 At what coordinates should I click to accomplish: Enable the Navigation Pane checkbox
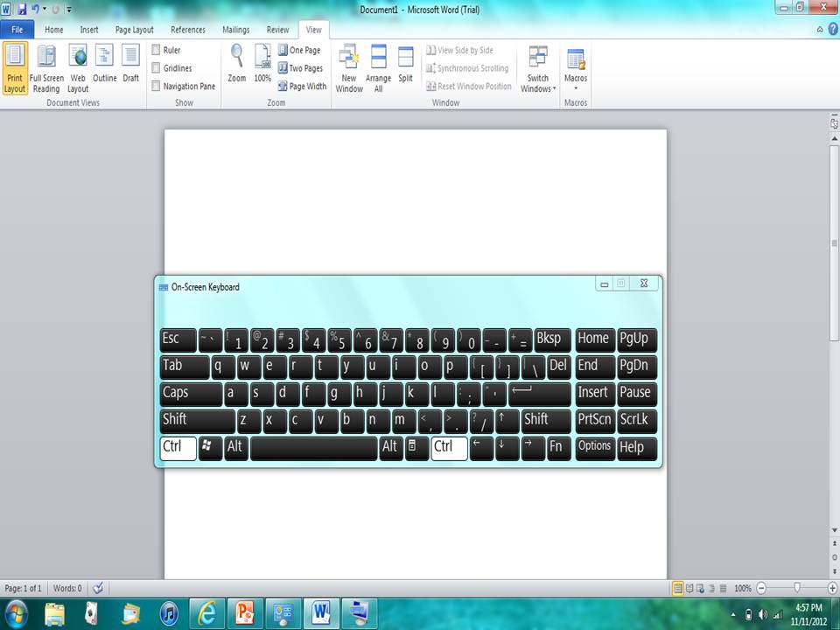coord(156,87)
